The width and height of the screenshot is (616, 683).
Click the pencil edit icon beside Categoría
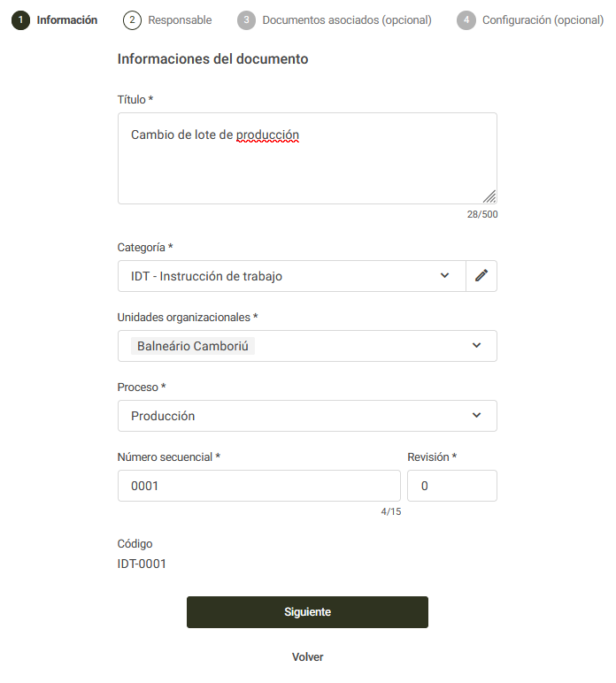coord(481,276)
